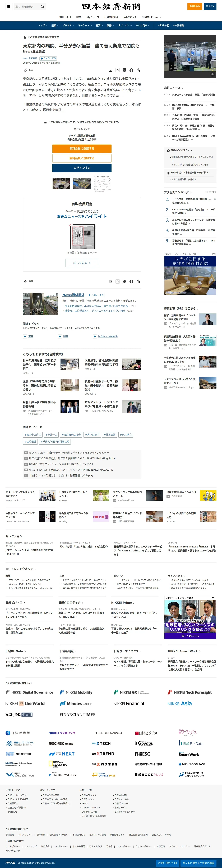Image resolution: width=222 pixels, height=868 pixels.
Task: Open the FINANCIAL TIMES logo link
Action: point(77,715)
